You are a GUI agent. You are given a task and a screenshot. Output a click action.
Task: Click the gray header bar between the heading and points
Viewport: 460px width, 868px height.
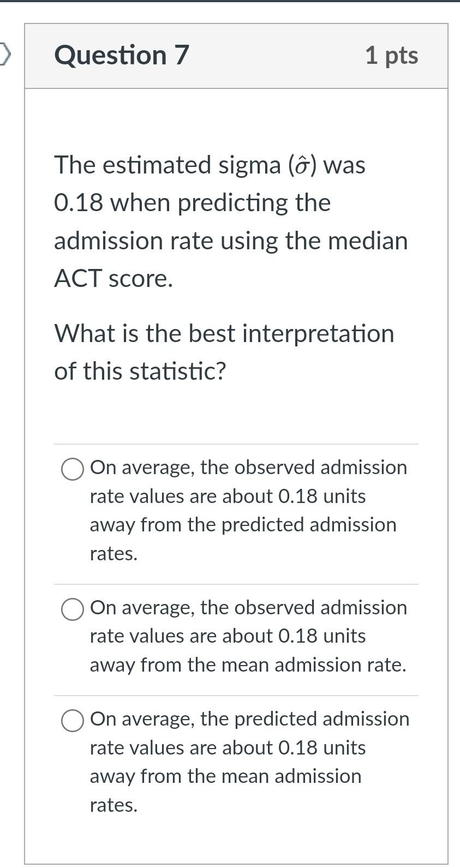pyautogui.click(x=277, y=56)
